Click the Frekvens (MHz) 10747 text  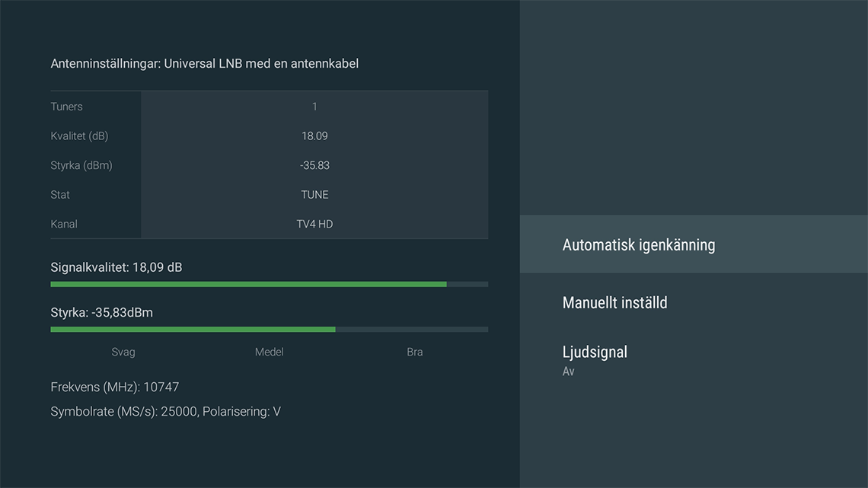tap(115, 387)
